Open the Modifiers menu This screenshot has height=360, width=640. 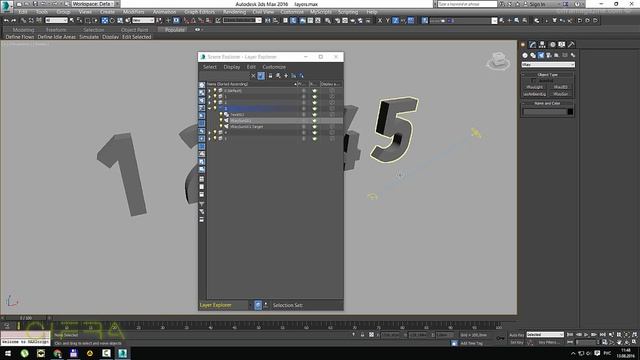coord(133,12)
